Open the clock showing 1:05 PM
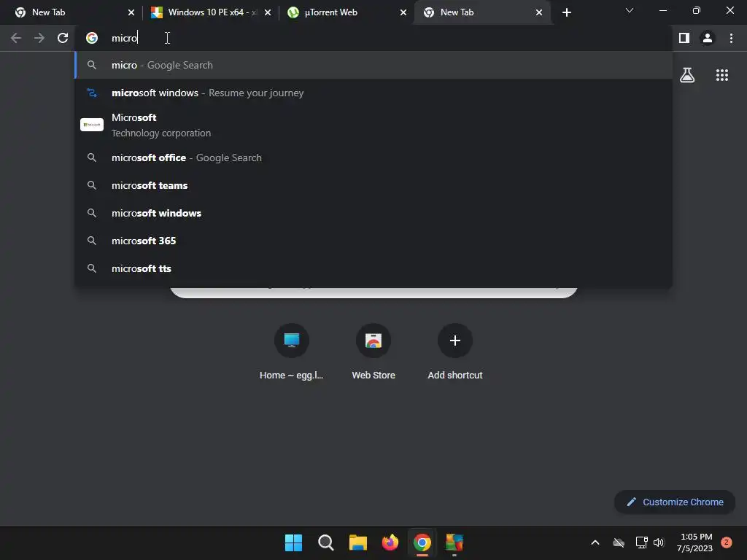 click(694, 542)
